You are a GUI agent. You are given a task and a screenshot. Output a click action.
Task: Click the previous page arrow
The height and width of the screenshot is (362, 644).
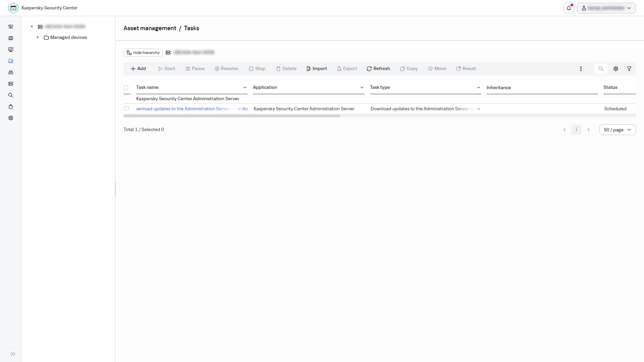[x=565, y=130]
